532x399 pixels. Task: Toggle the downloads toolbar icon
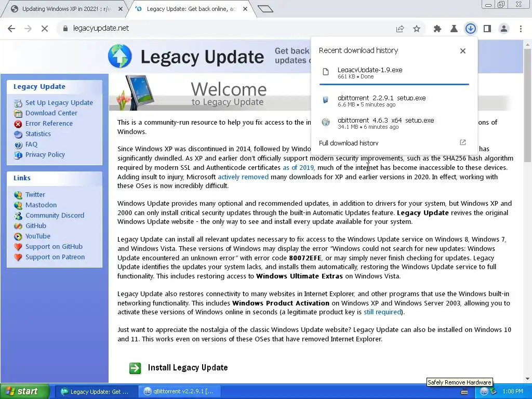(x=470, y=29)
